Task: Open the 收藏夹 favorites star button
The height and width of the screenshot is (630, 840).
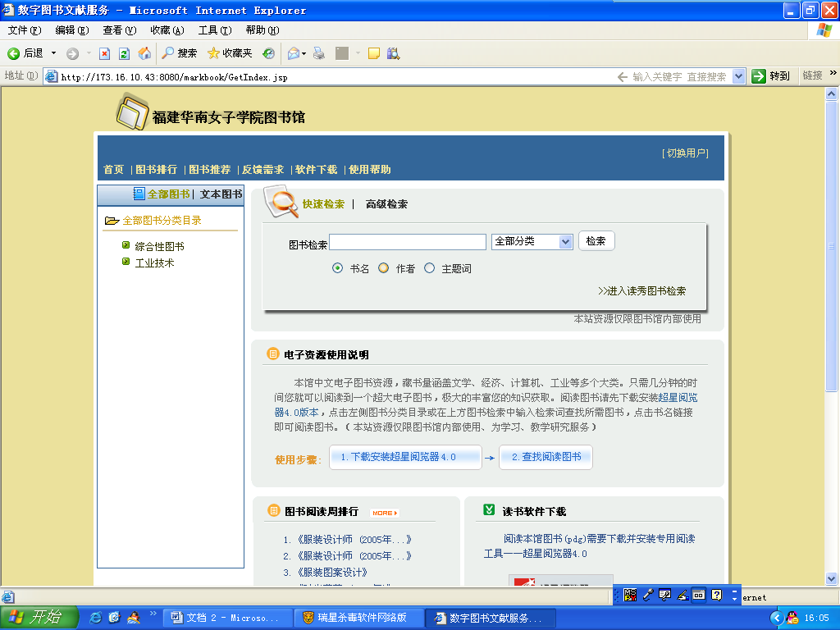Action: click(230, 53)
